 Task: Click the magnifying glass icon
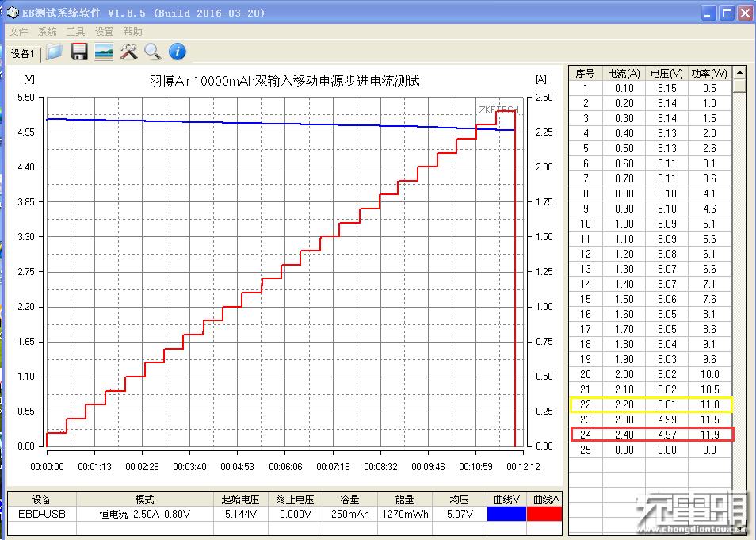(x=152, y=52)
